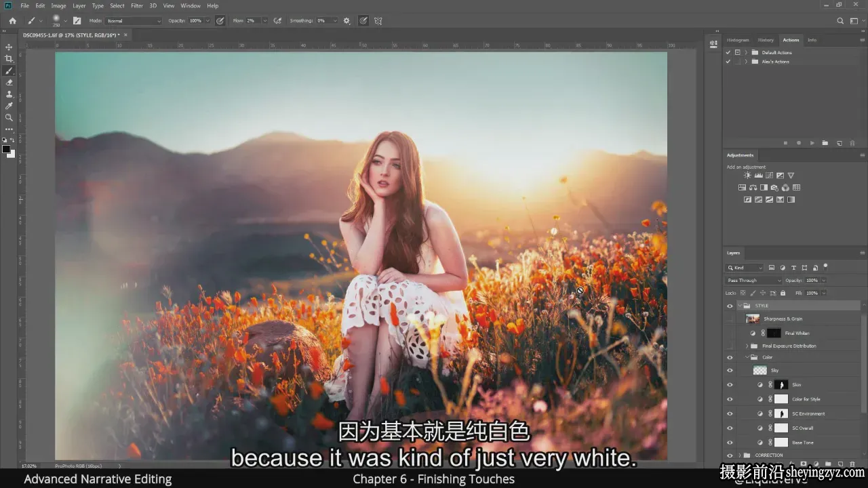
Task: Collapse the STYLE group
Action: point(739,306)
